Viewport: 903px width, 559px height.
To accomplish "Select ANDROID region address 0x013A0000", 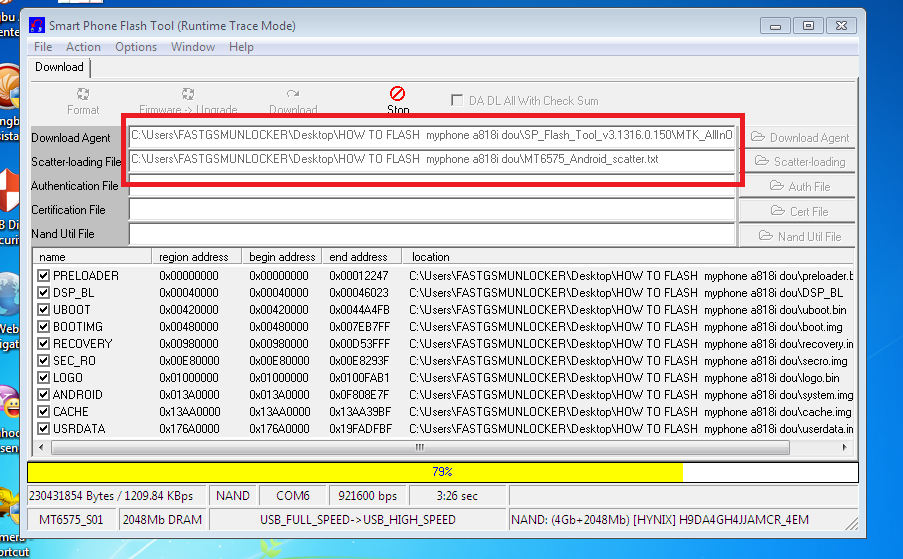I will 189,395.
